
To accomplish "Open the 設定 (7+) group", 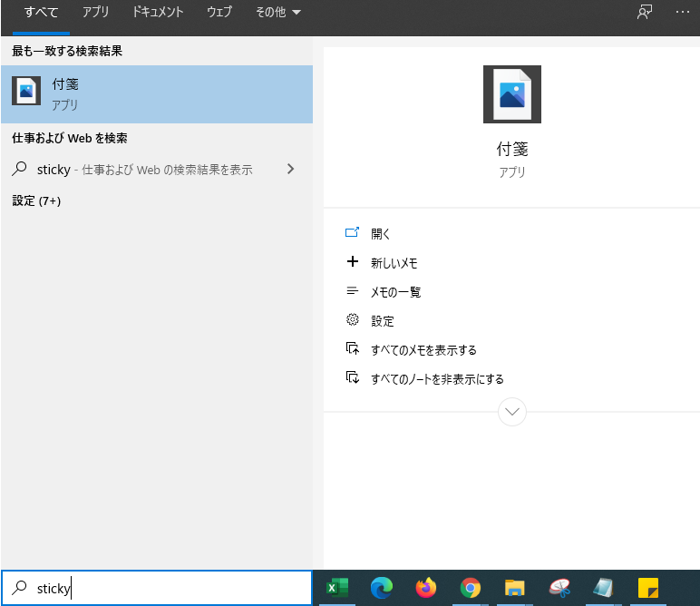I will [36, 200].
